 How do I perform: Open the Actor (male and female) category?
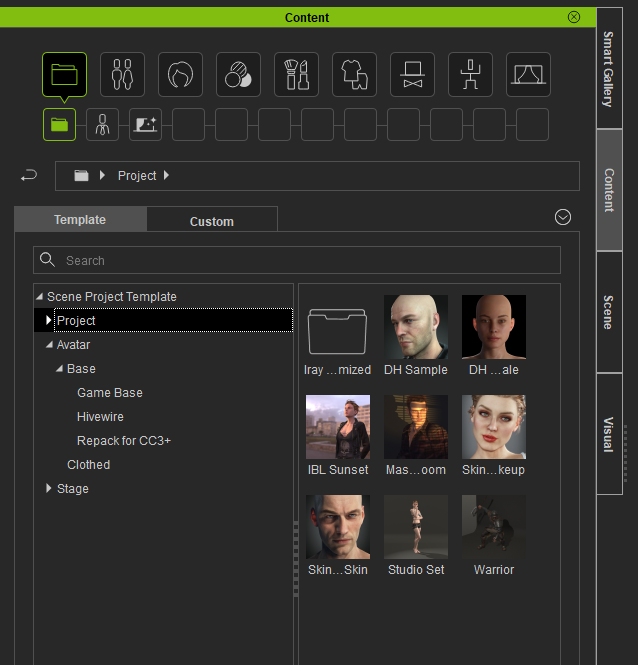click(x=122, y=75)
